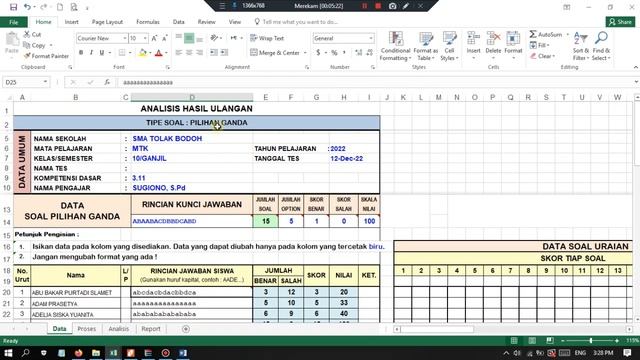Open Format as Table gallery
The width and height of the screenshot is (640, 360).
(x=425, y=46)
